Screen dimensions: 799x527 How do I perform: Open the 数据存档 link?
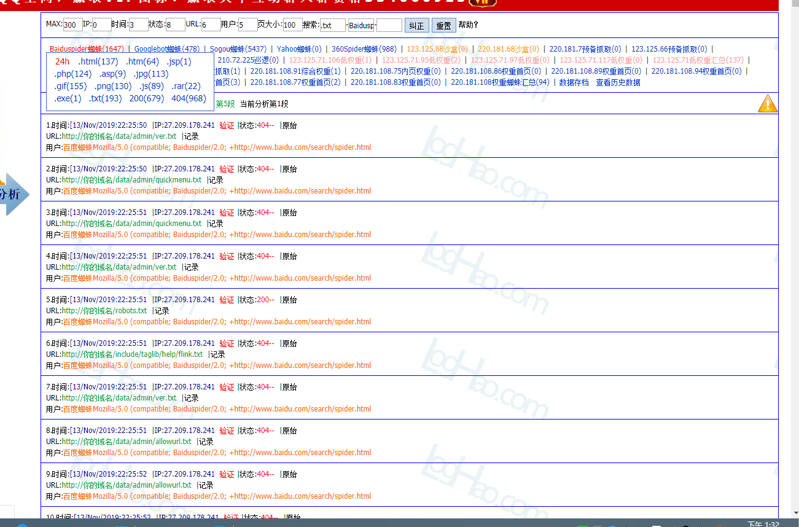(574, 82)
